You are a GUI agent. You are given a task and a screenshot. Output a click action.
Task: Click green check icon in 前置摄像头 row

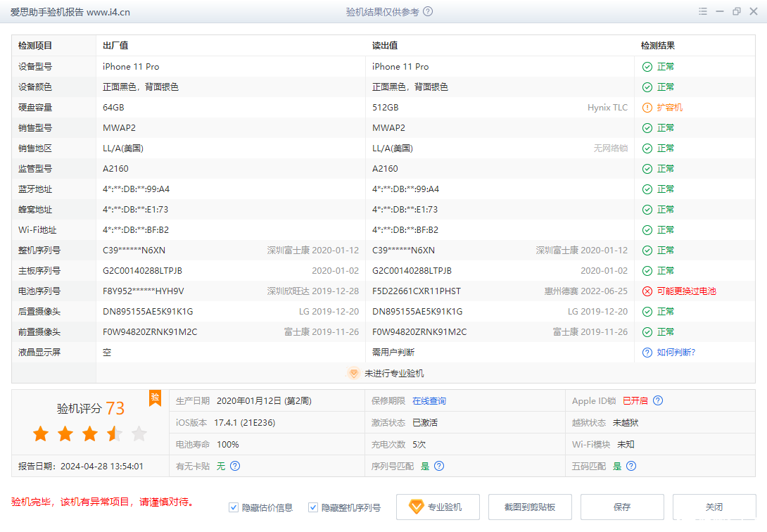pyautogui.click(x=647, y=332)
